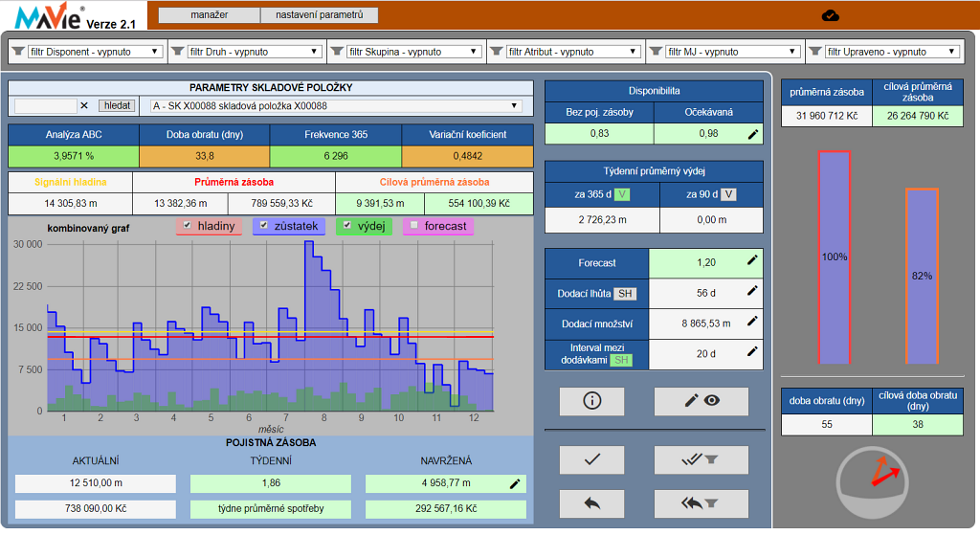This screenshot has height=535, width=980.
Task: Click the 82% cílová zásoba bar
Action: [x=922, y=276]
